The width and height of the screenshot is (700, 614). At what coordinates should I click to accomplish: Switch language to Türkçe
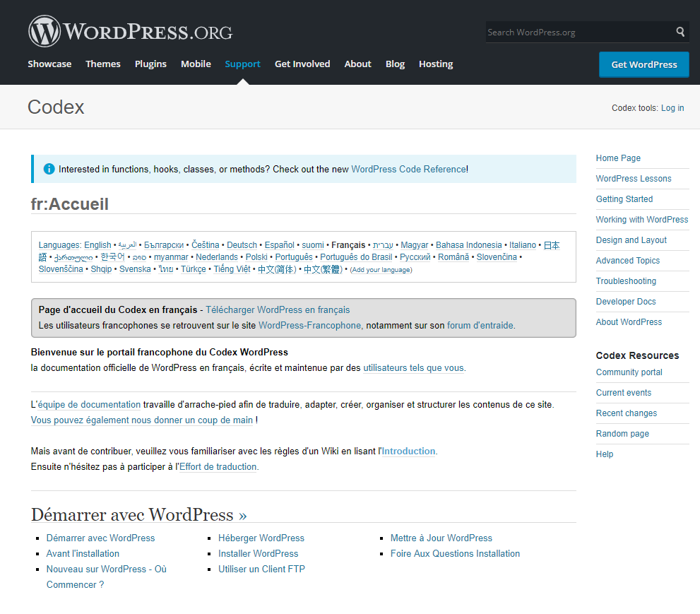194,268
